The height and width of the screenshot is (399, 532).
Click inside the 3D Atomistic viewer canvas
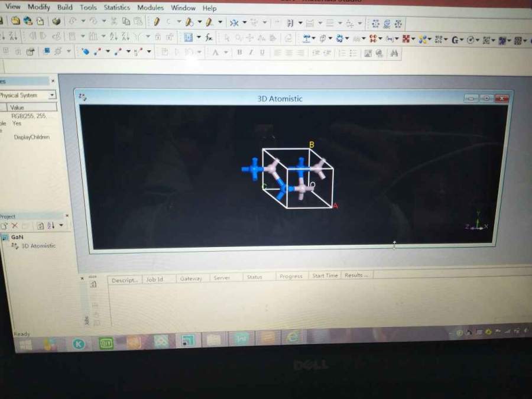pos(293,175)
